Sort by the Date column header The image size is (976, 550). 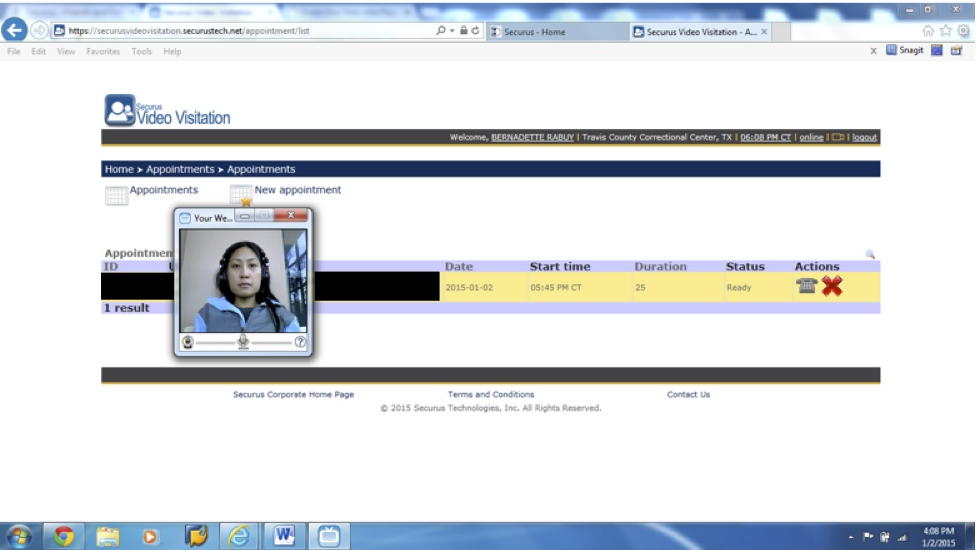pos(459,266)
